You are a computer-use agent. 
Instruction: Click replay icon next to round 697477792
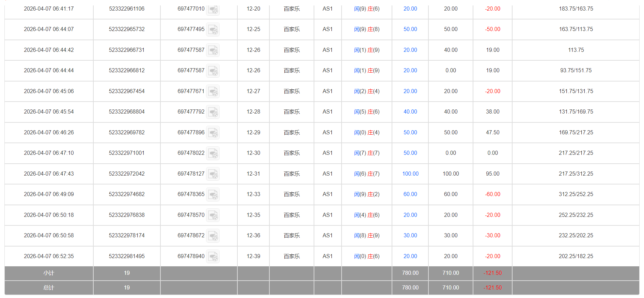coord(213,112)
